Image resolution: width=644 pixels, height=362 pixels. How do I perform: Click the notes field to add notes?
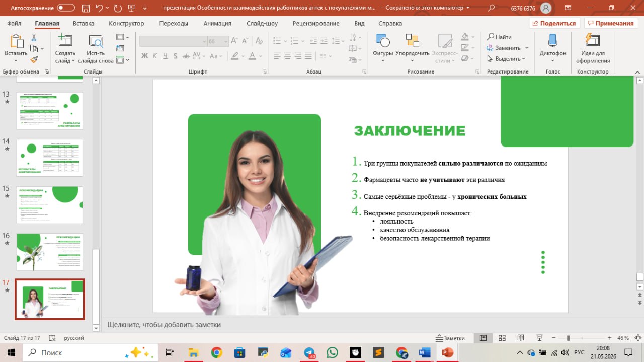click(372, 325)
